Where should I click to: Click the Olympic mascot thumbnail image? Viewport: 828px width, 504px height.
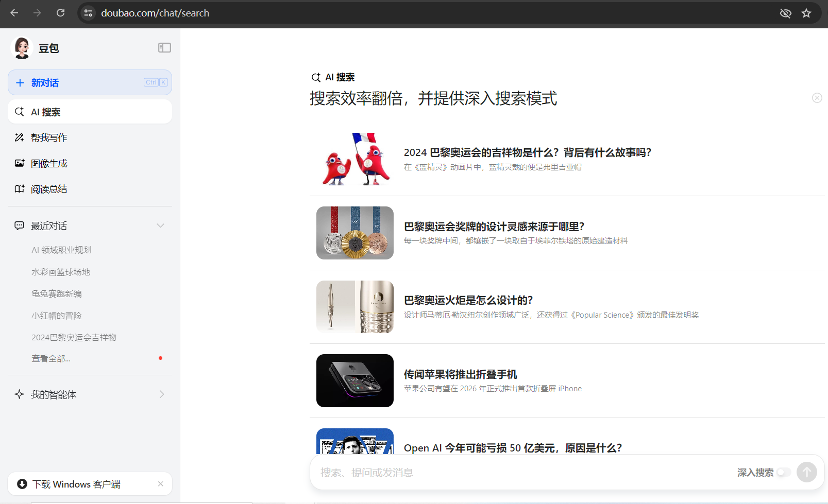point(355,159)
